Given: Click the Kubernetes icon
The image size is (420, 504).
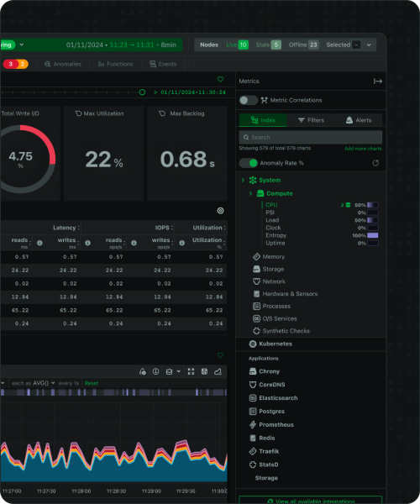Looking at the screenshot, I should pos(253,344).
